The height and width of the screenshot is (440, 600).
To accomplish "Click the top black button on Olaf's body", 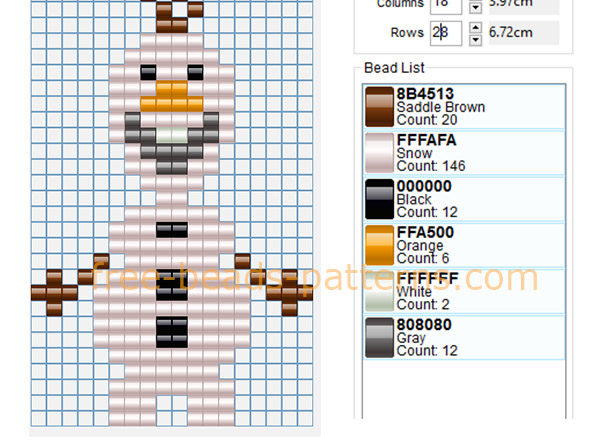I will click(x=172, y=230).
